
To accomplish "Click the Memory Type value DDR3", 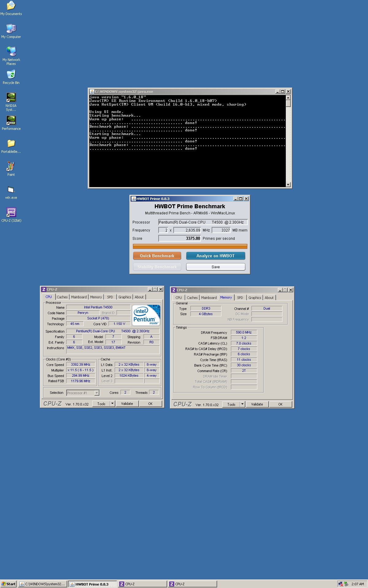I will click(x=206, y=309).
